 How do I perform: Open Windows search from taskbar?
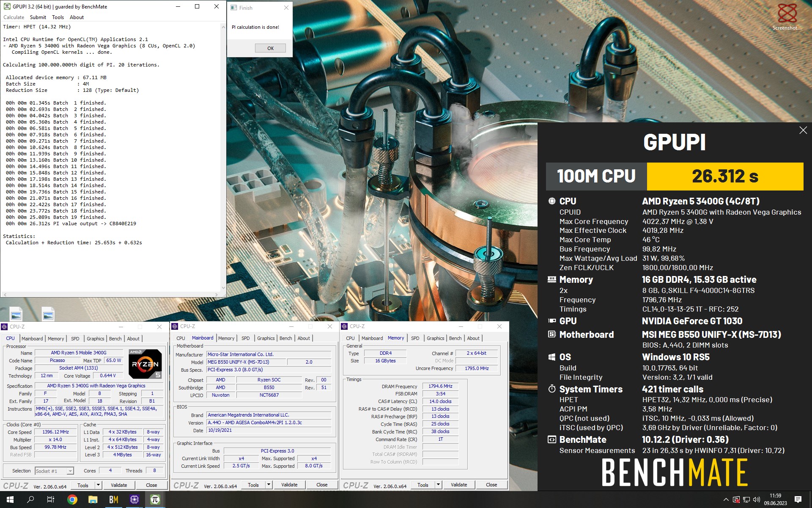click(x=30, y=500)
